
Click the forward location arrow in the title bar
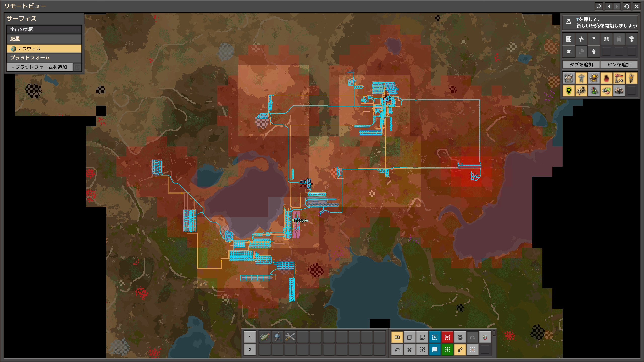617,6
